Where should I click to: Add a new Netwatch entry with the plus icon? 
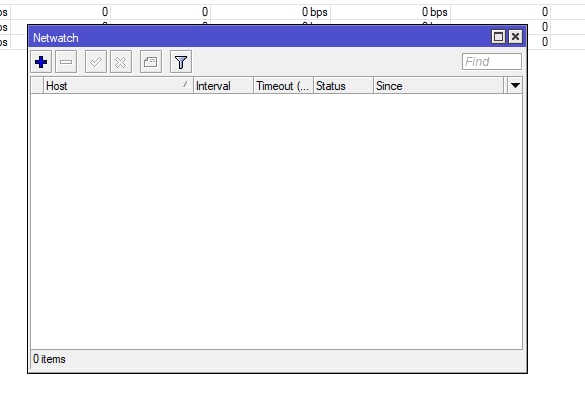[x=41, y=62]
